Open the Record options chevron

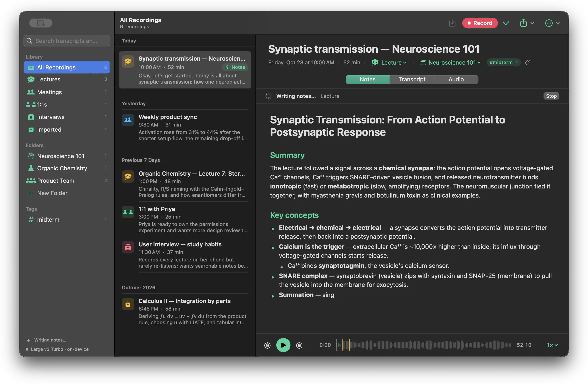coord(505,23)
